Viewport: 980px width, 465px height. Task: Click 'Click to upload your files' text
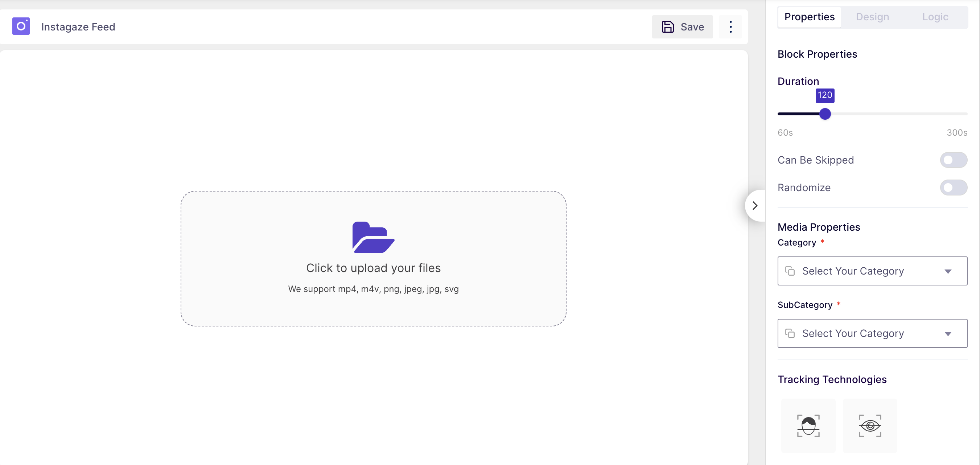[x=373, y=268]
